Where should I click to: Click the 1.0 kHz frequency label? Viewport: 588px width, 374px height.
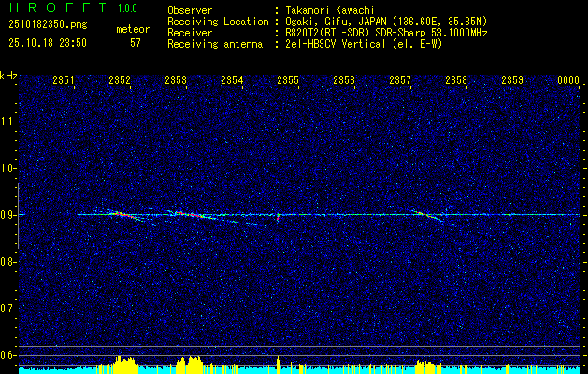7,168
